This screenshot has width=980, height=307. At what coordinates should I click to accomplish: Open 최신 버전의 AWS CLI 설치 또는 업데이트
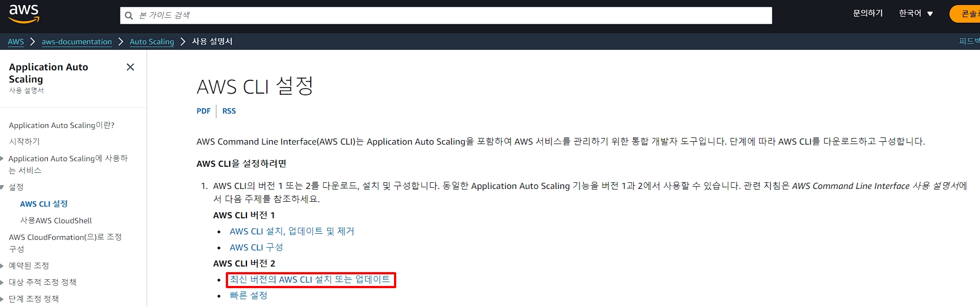[x=310, y=279]
